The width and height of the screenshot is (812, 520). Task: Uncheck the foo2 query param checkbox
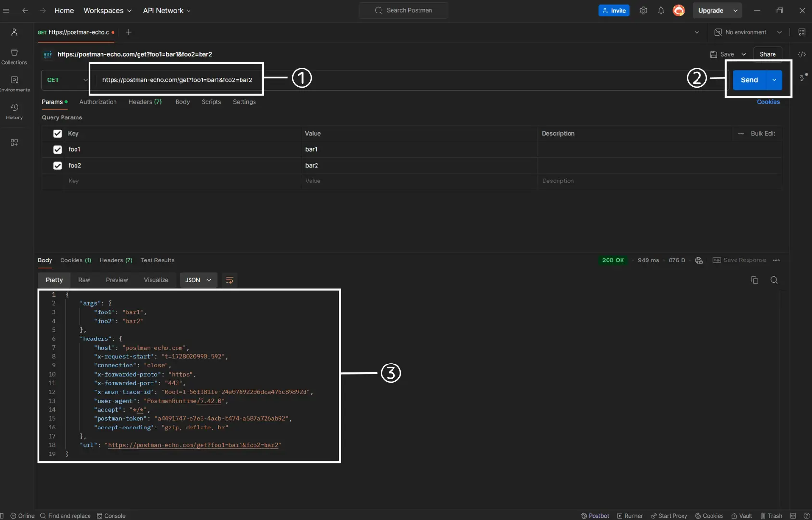[58, 166]
